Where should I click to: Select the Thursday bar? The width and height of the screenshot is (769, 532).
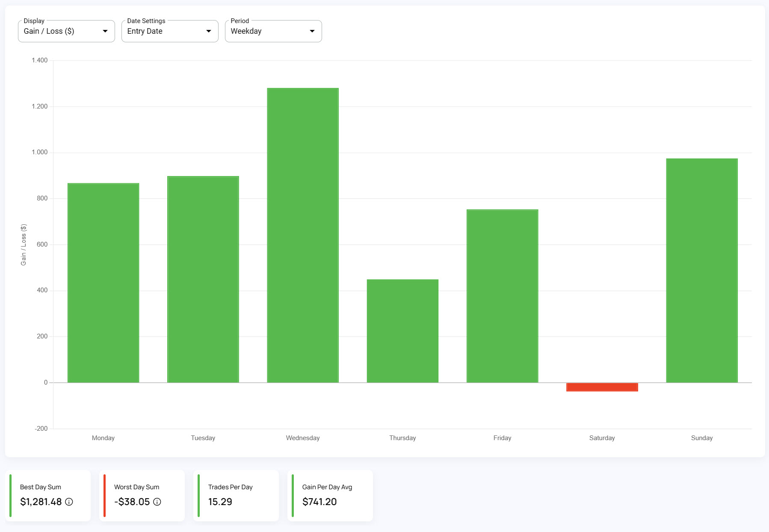[402, 331]
